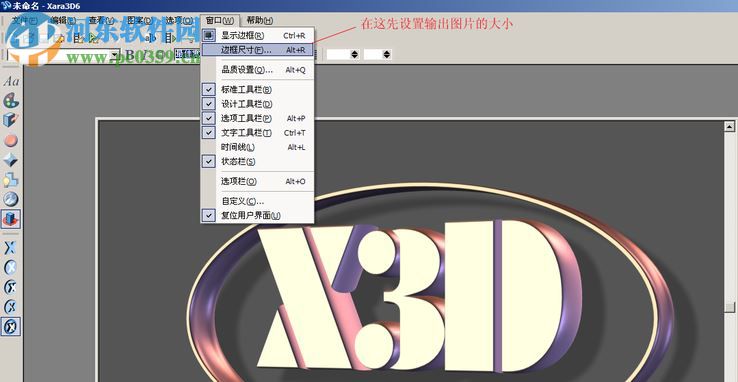Click the canvas scrollbar up arrow
This screenshot has height=382, width=738.
(x=730, y=126)
